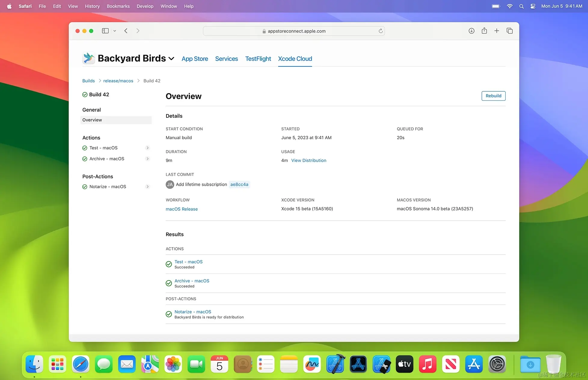588x380 pixels.
Task: Expand the Archive - macOS action chevron
Action: click(x=147, y=158)
